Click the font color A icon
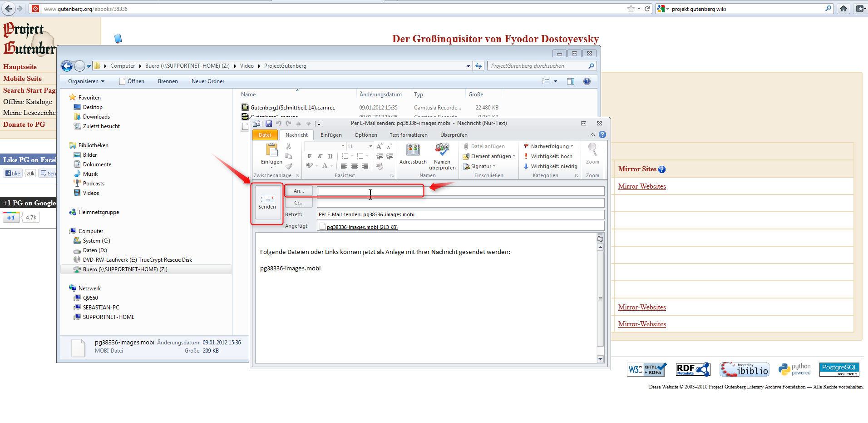 click(x=325, y=166)
